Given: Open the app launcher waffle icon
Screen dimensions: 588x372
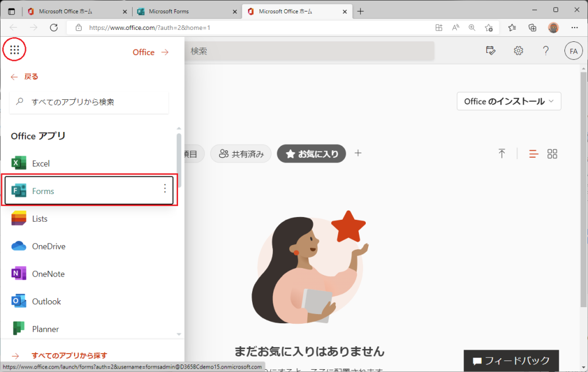Looking at the screenshot, I should (x=14, y=49).
